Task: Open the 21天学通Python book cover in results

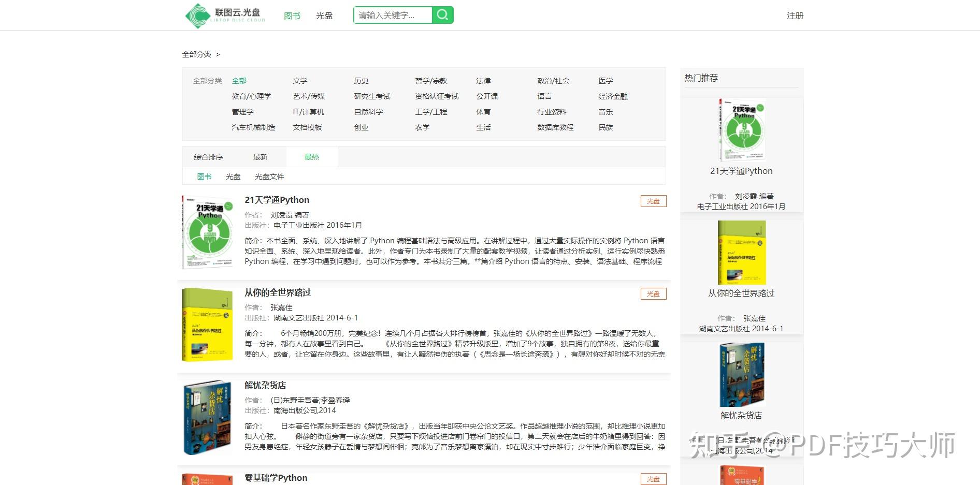Action: point(208,232)
